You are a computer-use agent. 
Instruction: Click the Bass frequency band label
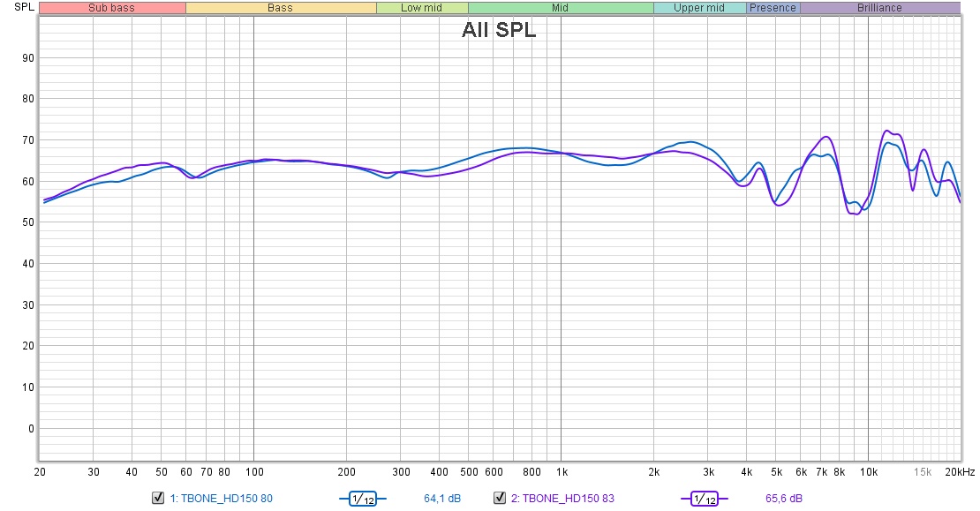(x=280, y=8)
